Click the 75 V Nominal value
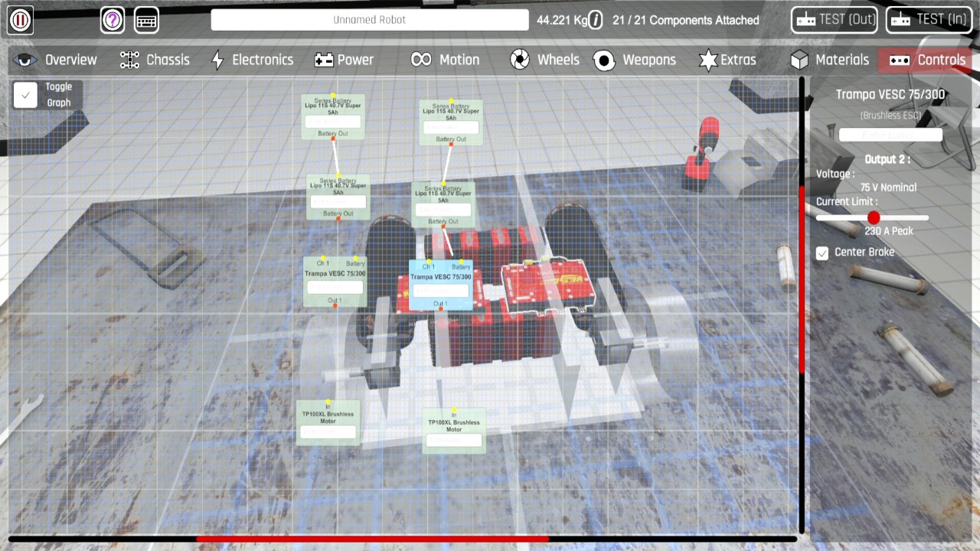The width and height of the screenshot is (980, 551). 888,187
